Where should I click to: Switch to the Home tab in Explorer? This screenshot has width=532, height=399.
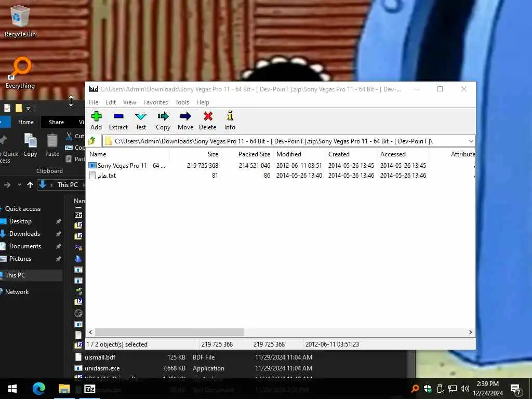click(x=26, y=122)
